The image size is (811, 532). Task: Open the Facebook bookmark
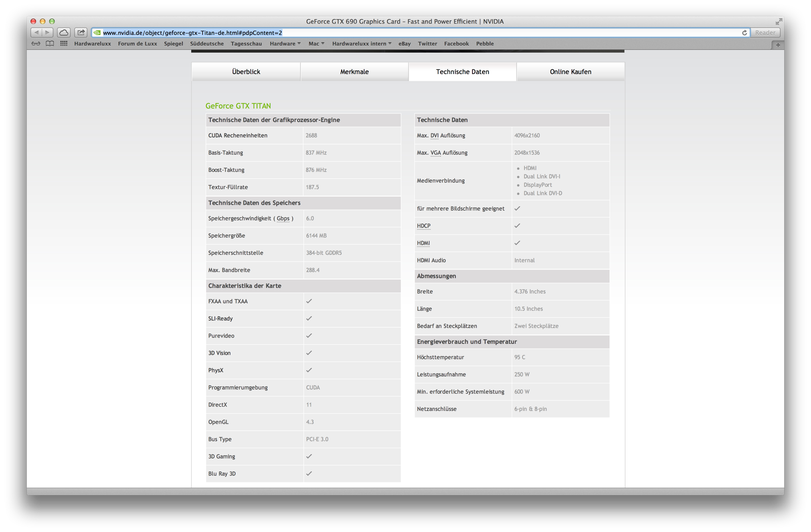coord(456,44)
